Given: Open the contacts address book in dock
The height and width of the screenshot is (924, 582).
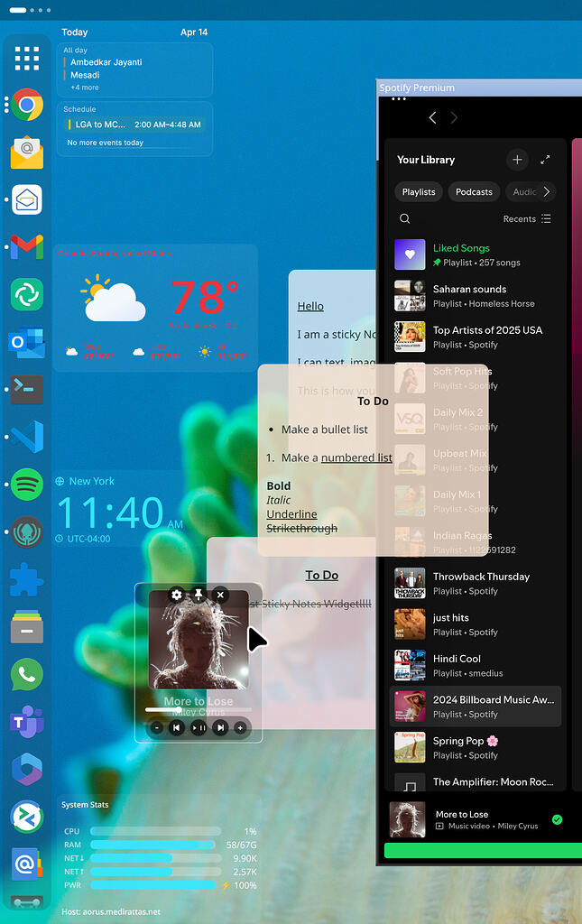Looking at the screenshot, I should click(27, 864).
